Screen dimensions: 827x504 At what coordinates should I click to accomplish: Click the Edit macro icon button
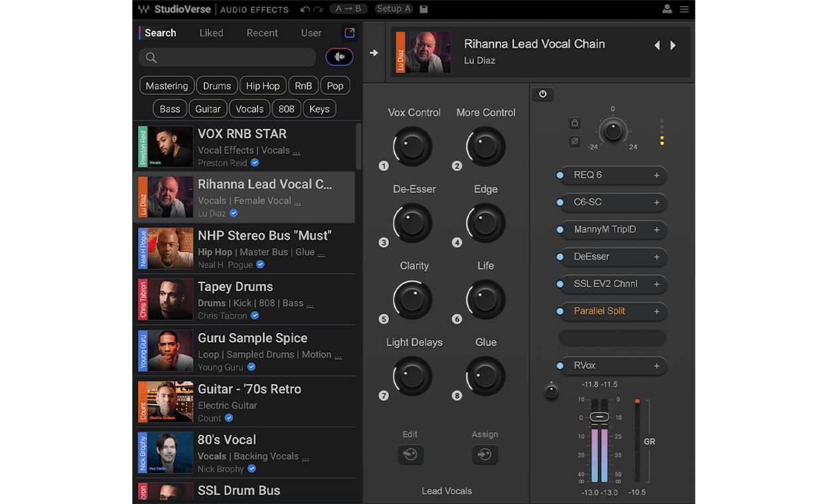click(x=410, y=454)
